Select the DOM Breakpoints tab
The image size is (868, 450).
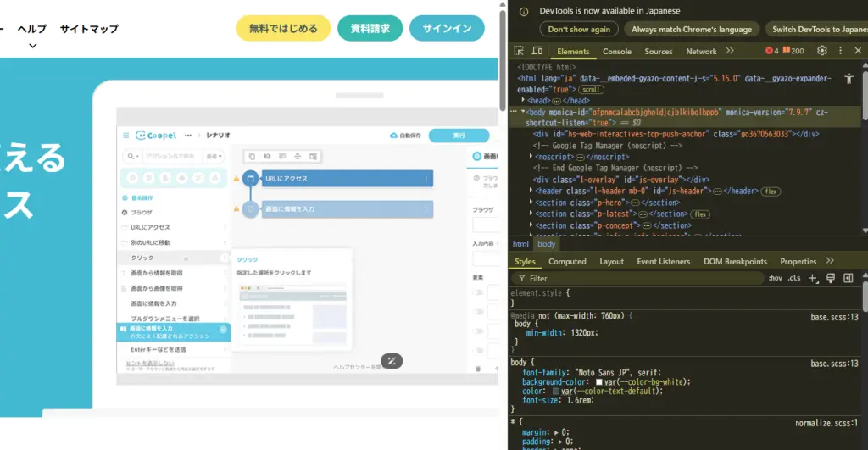[735, 261]
